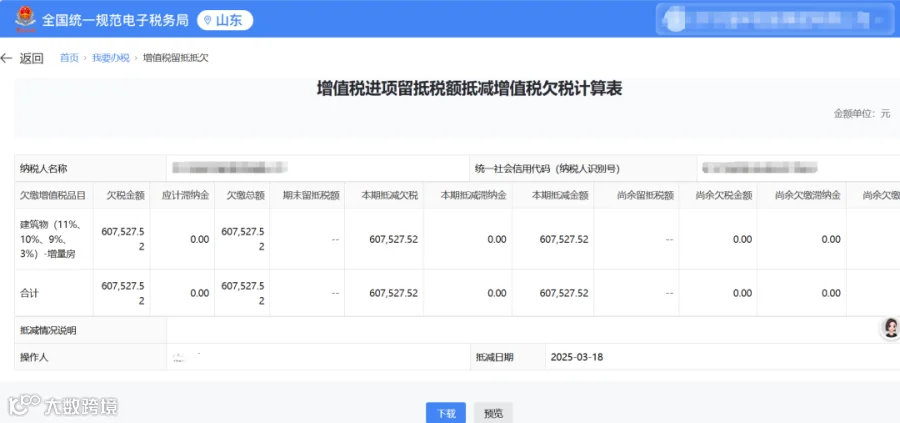The image size is (900, 423).
Task: Select the 抵减日期 value 2025-03-18
Action: (577, 357)
